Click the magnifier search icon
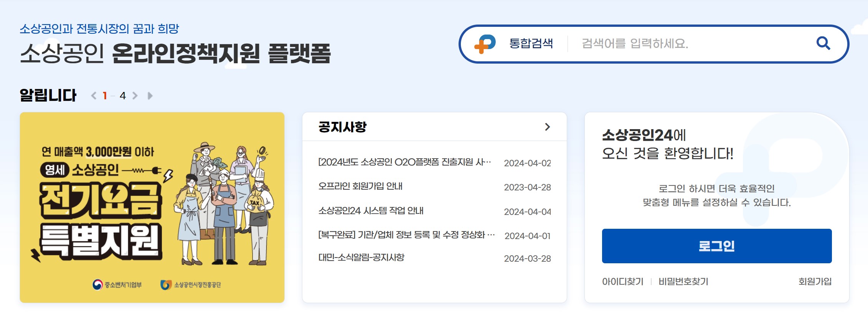Image resolution: width=868 pixels, height=315 pixels. (x=823, y=43)
